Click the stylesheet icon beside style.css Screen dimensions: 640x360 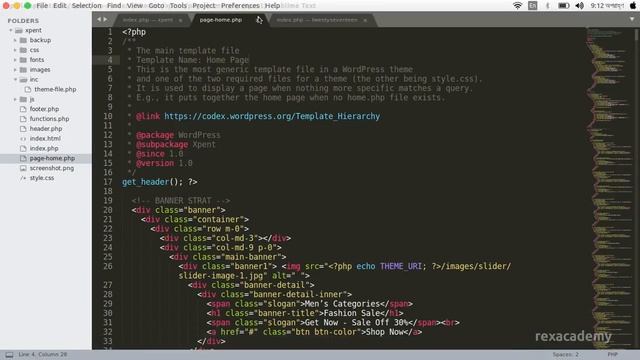pyautogui.click(x=23, y=178)
